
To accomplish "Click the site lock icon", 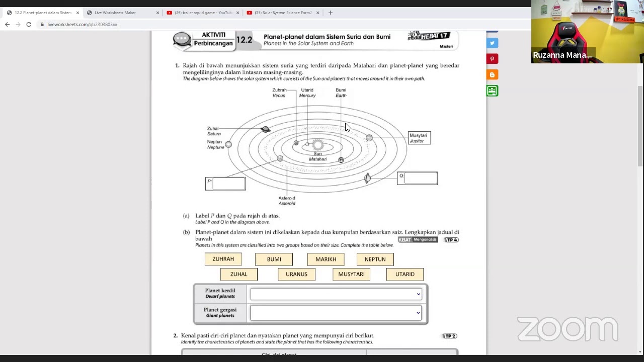I will pos(42,24).
